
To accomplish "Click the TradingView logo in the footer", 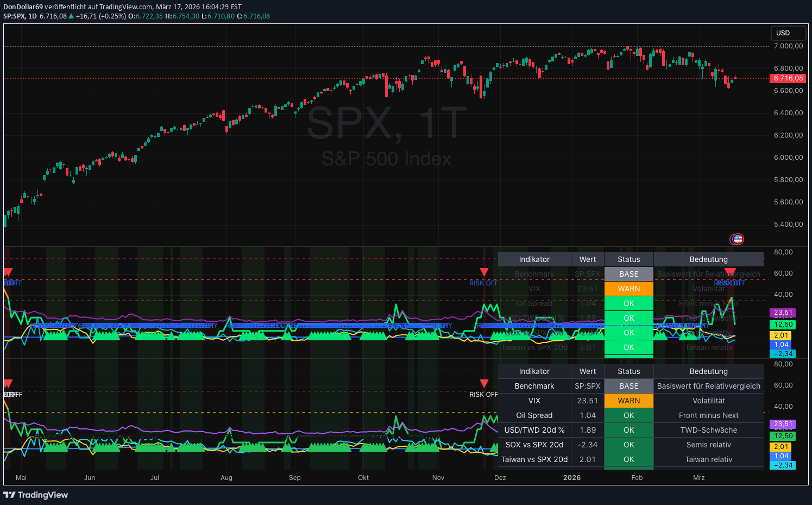I will (35, 495).
